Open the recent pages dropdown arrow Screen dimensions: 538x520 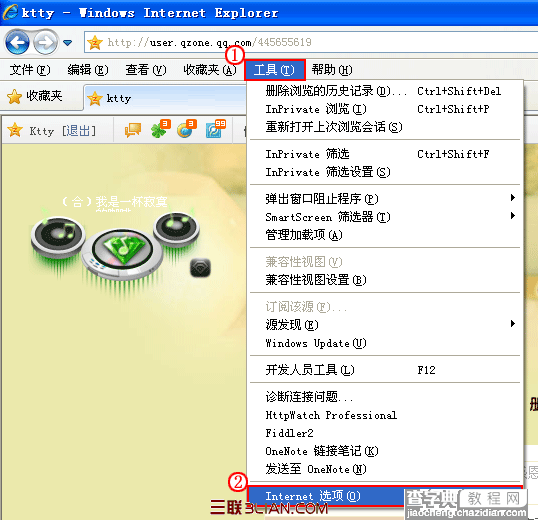[x=68, y=43]
